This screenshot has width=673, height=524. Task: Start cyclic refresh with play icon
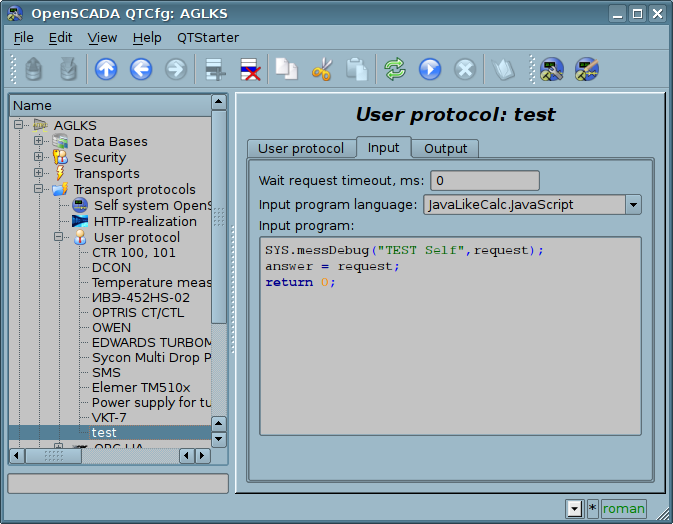(x=430, y=69)
